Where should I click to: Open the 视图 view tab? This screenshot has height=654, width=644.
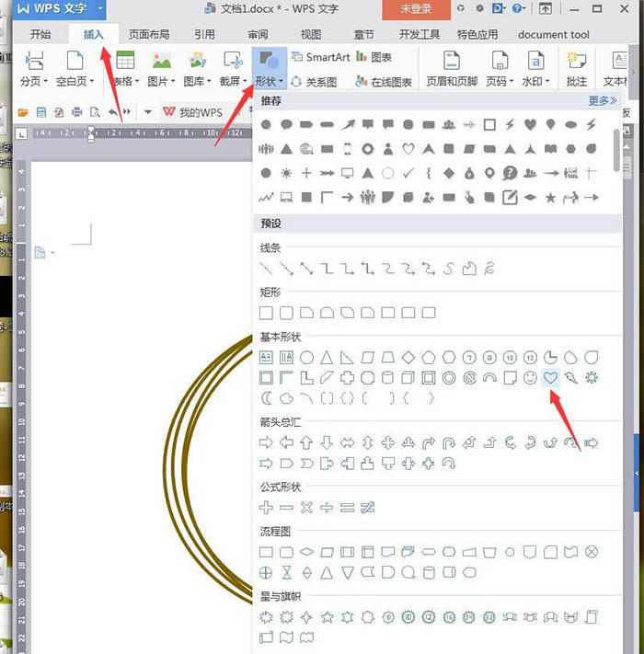click(x=311, y=35)
